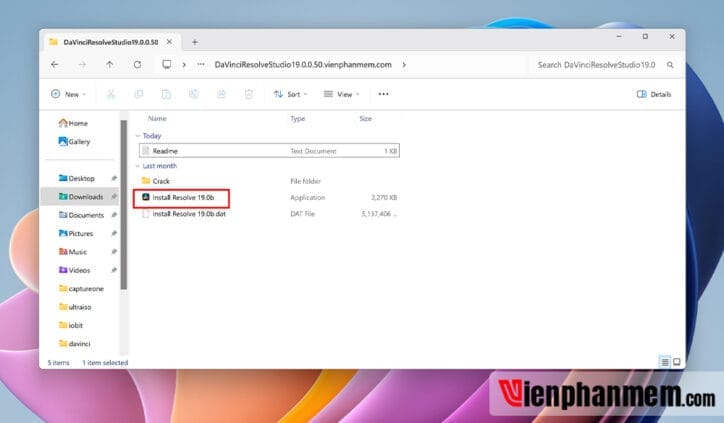Image resolution: width=724 pixels, height=423 pixels.
Task: Open ultraiso folder in sidebar
Action: click(75, 307)
